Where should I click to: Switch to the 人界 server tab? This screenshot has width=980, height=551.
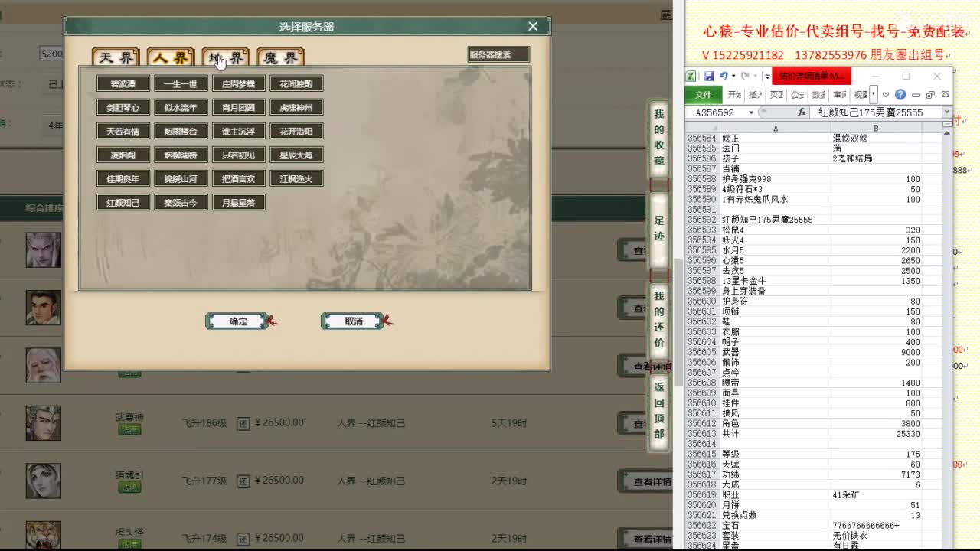[170, 57]
